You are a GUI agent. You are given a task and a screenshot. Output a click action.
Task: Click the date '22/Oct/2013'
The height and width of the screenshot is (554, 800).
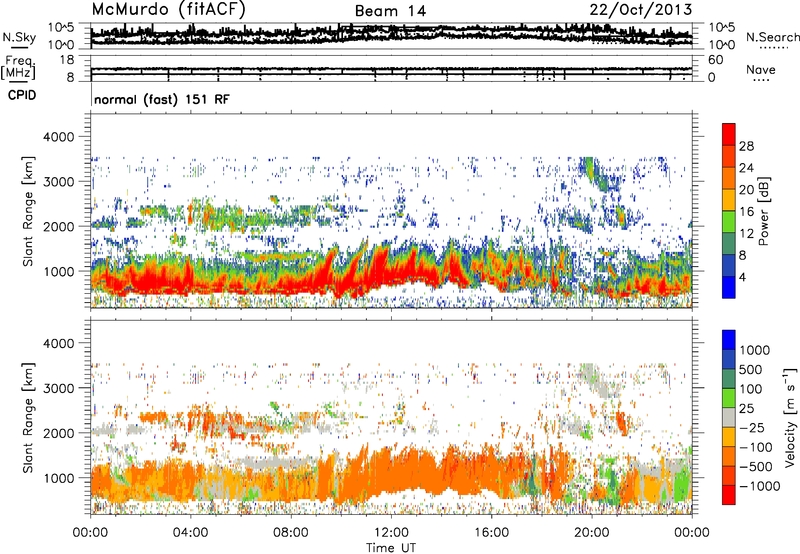641,10
